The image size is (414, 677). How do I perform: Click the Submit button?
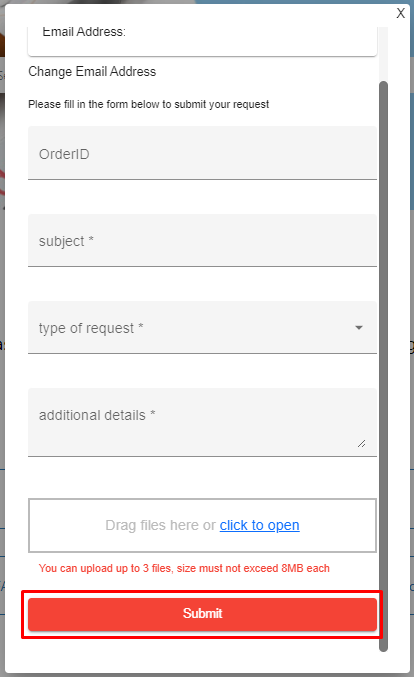pyautogui.click(x=202, y=614)
